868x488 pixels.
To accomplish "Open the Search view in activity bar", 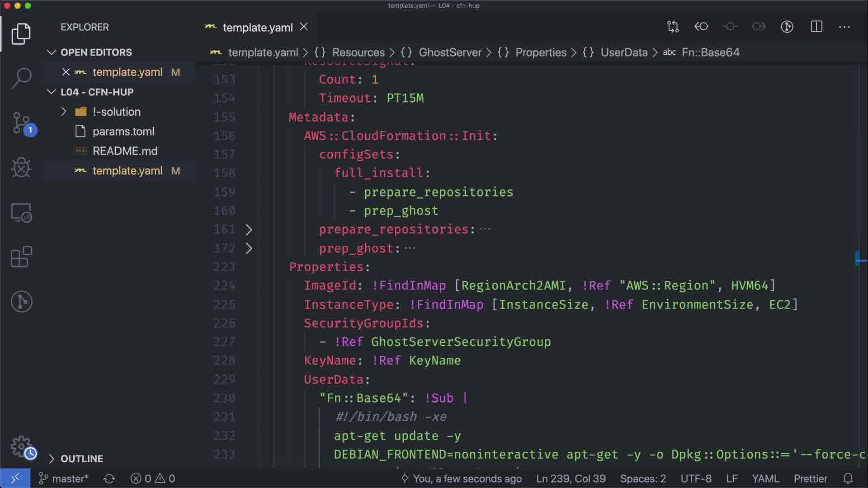I will point(21,78).
